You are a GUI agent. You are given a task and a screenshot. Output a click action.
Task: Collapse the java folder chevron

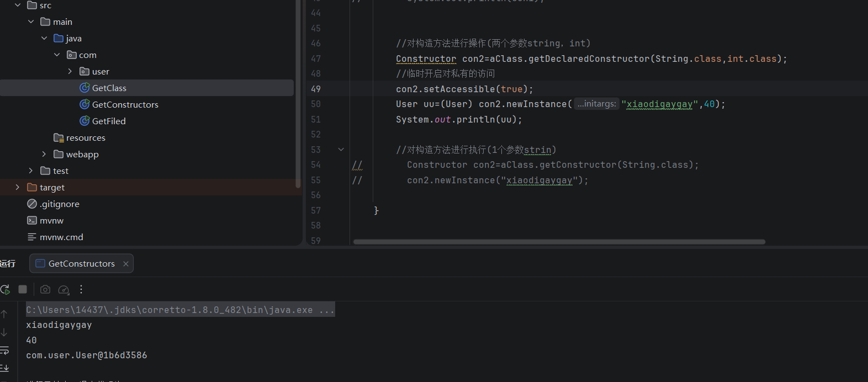[44, 38]
